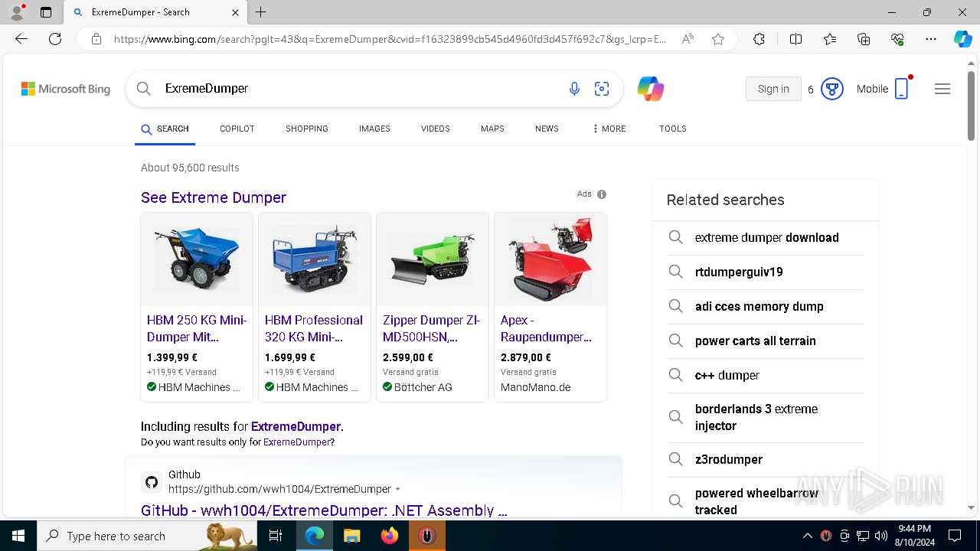Reload the page with Refresh icon
The image size is (980, 551).
pyautogui.click(x=55, y=39)
